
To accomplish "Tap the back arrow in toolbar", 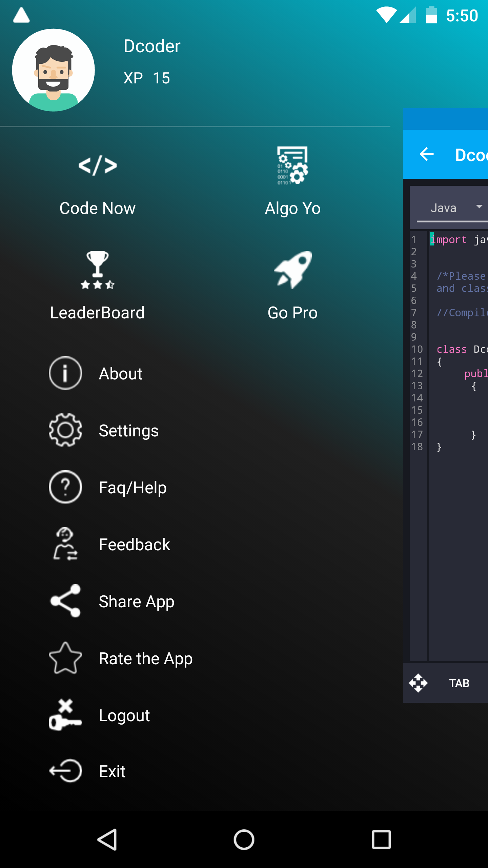I will 427,154.
